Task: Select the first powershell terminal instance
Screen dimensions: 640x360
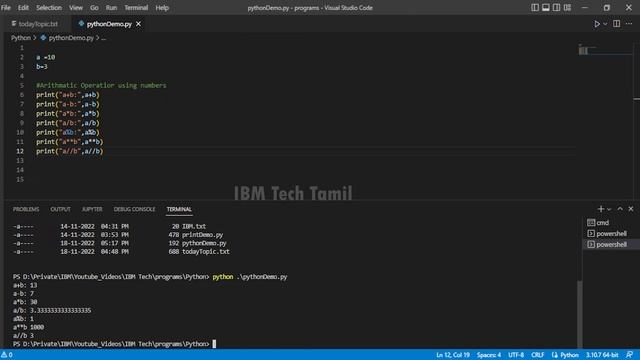Action: pos(611,233)
